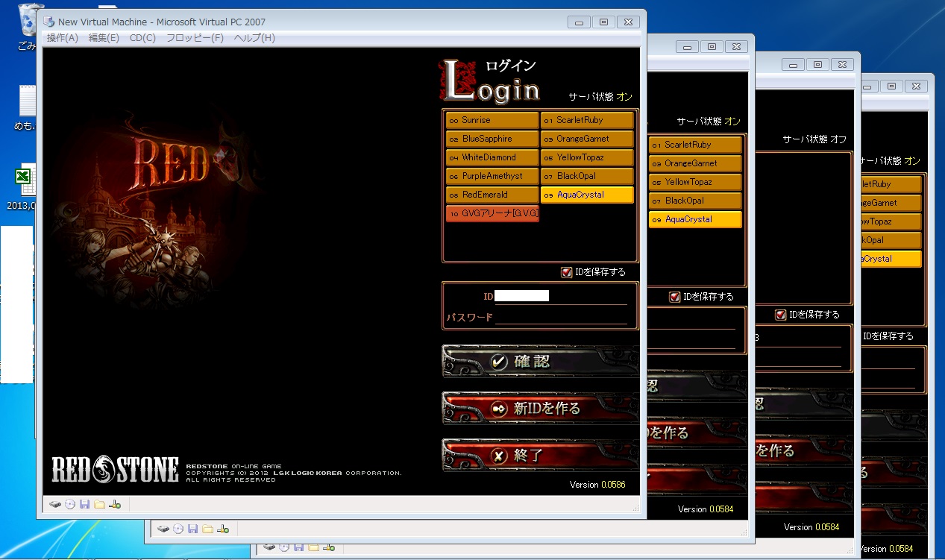Open the ヘルプ(H) menu
The width and height of the screenshot is (945, 560).
click(254, 38)
